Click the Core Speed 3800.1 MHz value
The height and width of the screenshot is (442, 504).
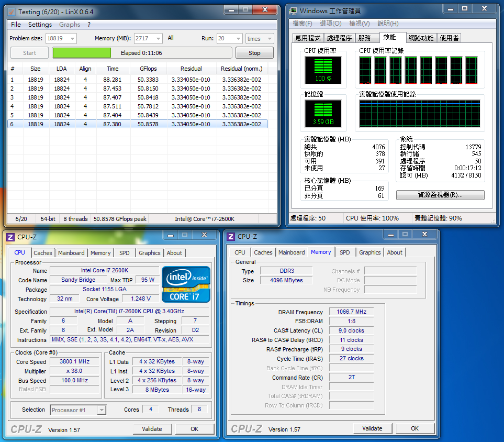pyautogui.click(x=74, y=361)
